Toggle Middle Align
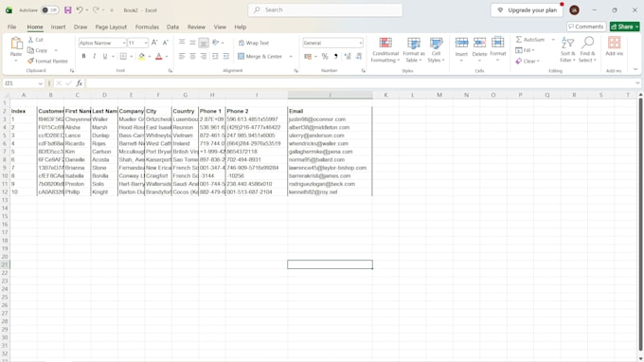The image size is (644, 362). [192, 43]
